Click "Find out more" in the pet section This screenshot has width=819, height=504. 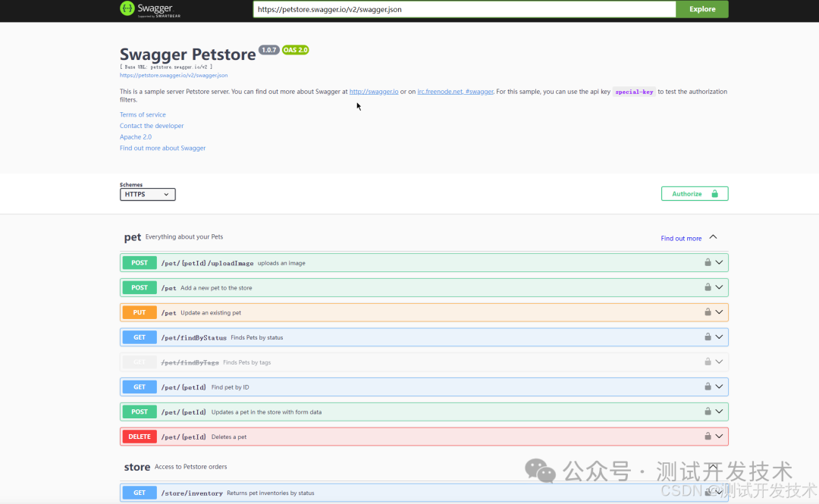pos(681,238)
